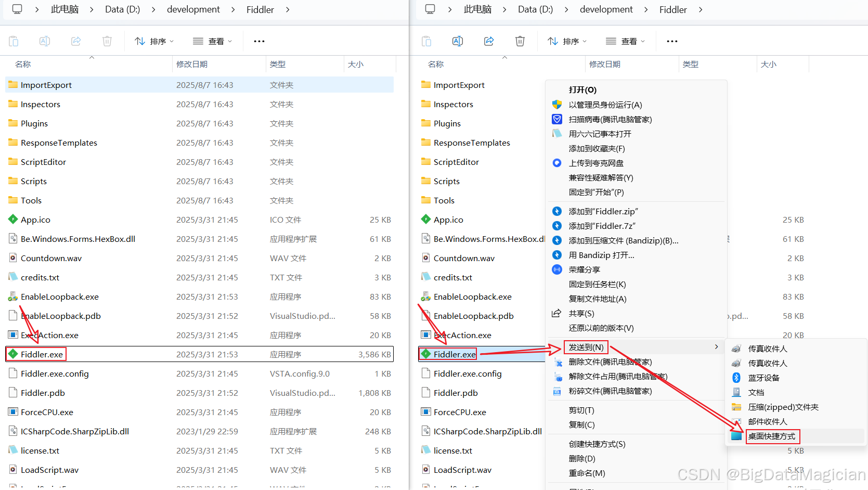The height and width of the screenshot is (490, 868).
Task: Expand the 发送到(N) submenu arrow
Action: coord(716,347)
